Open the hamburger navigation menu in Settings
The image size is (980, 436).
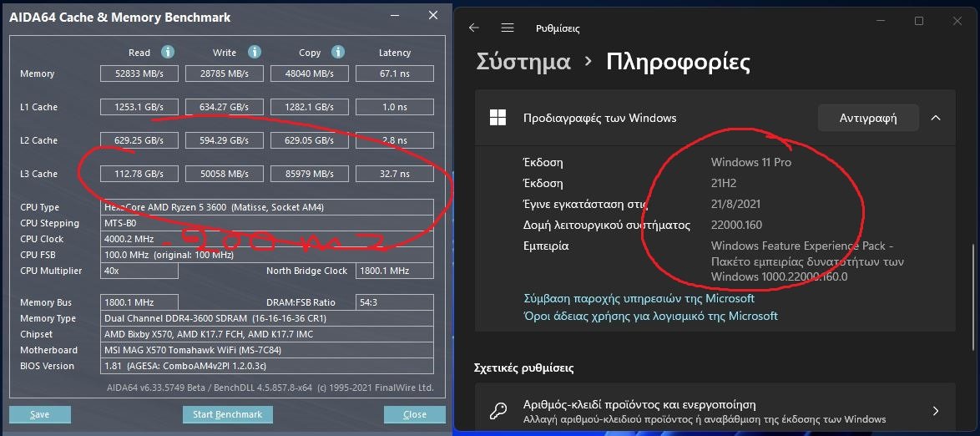point(508,28)
